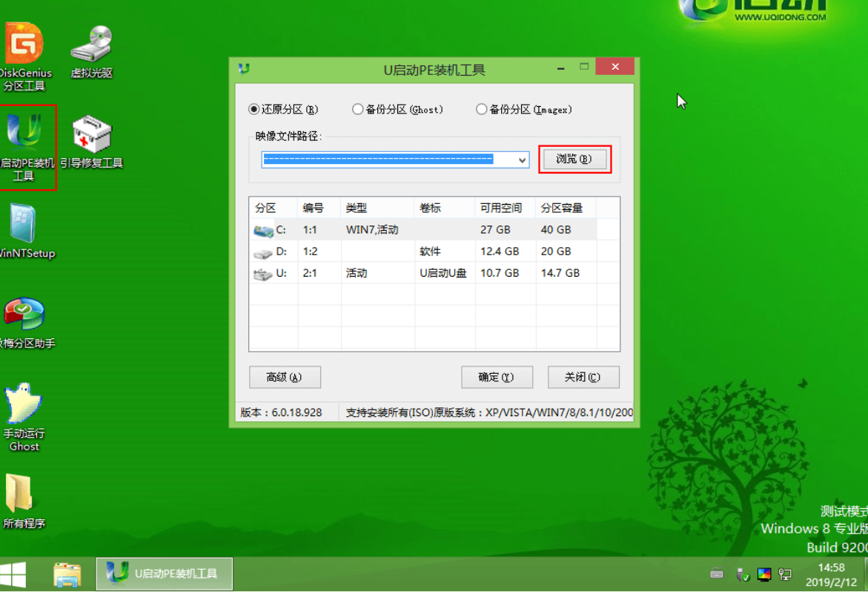The height and width of the screenshot is (592, 868).
Task: Click the C: drive icon in list
Action: pos(263,231)
